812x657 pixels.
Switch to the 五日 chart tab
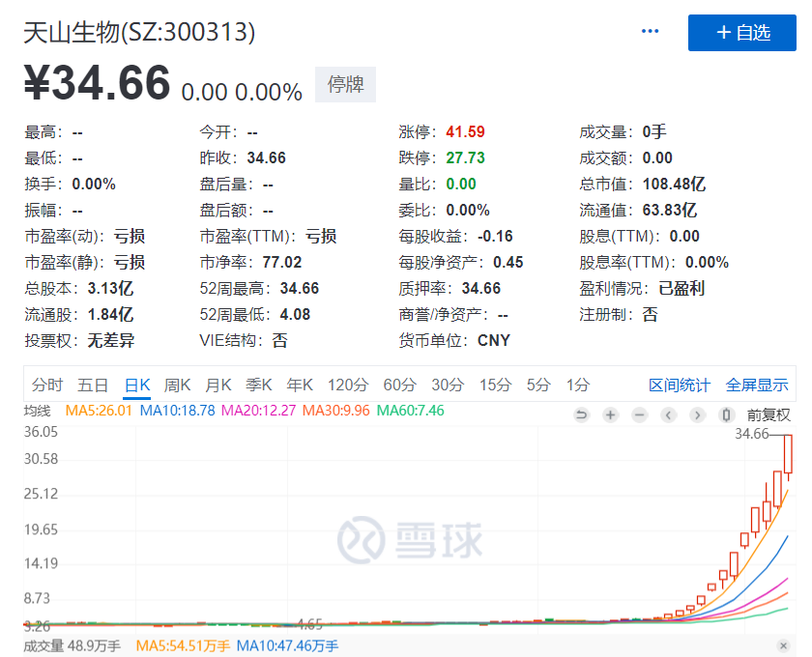pyautogui.click(x=93, y=386)
